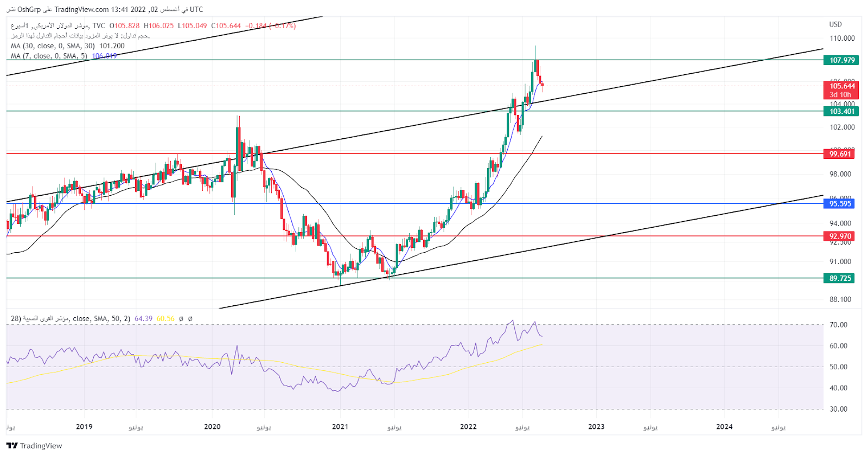Click the 2019 year on time axis

(84, 427)
